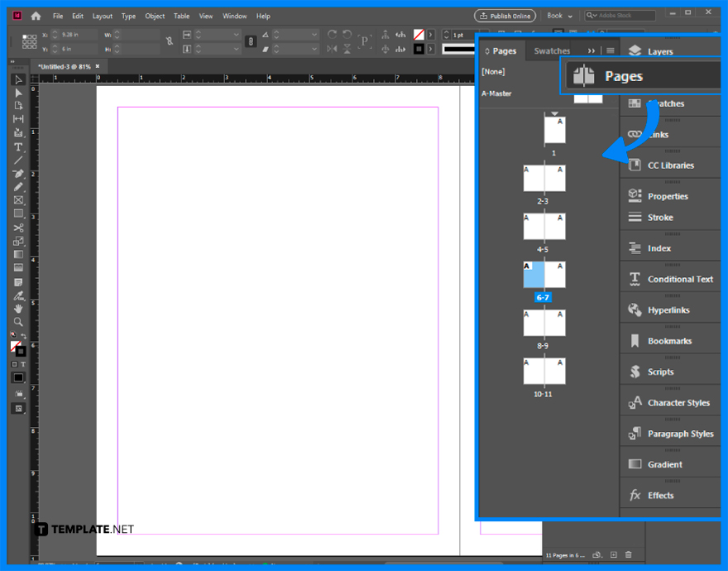Switch to the Swatches tab

(551, 50)
